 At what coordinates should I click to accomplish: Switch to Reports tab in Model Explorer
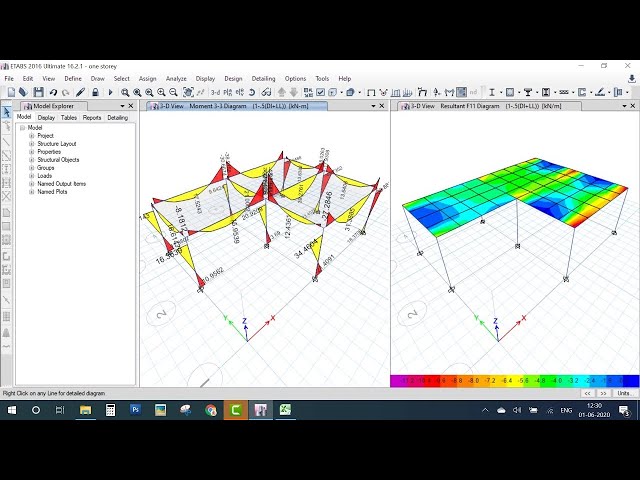pyautogui.click(x=92, y=118)
